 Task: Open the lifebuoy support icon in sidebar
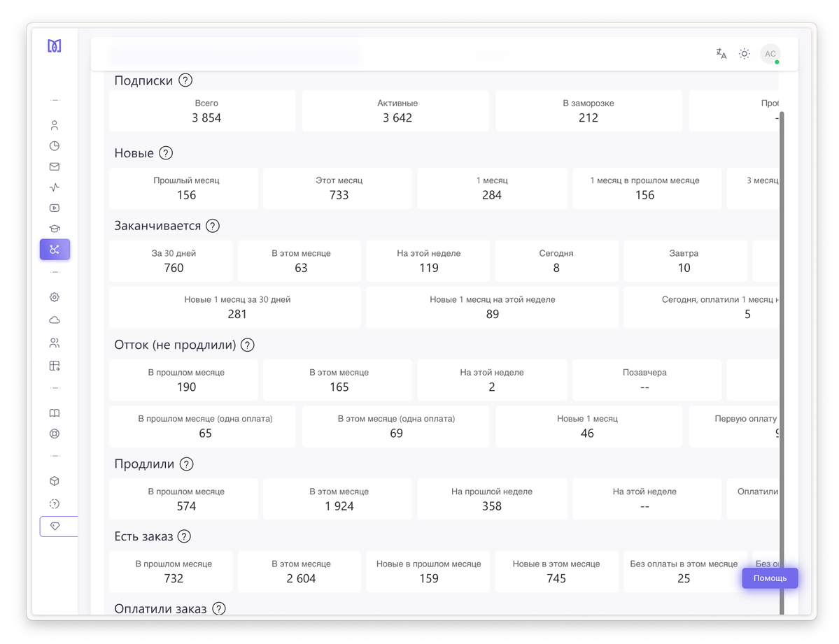coord(55,434)
